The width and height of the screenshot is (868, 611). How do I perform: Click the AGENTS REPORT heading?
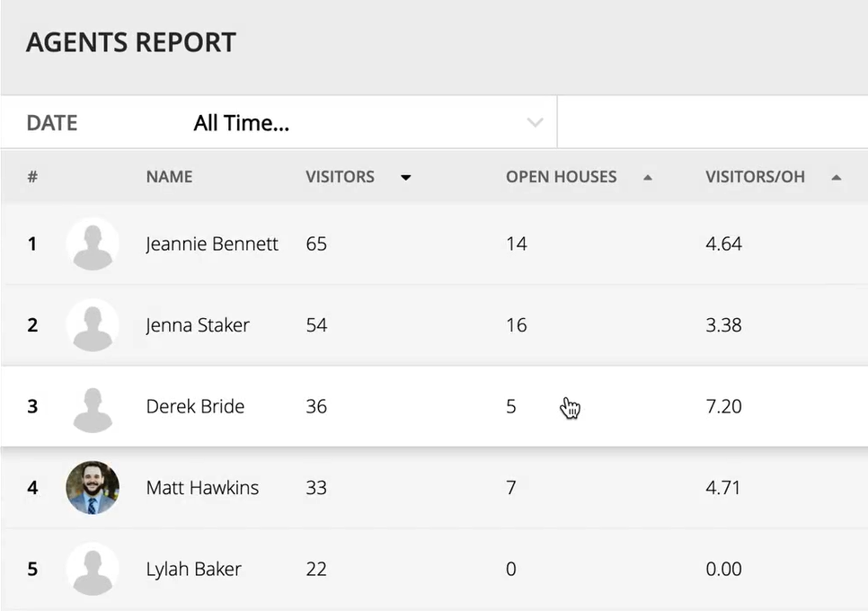point(131,41)
